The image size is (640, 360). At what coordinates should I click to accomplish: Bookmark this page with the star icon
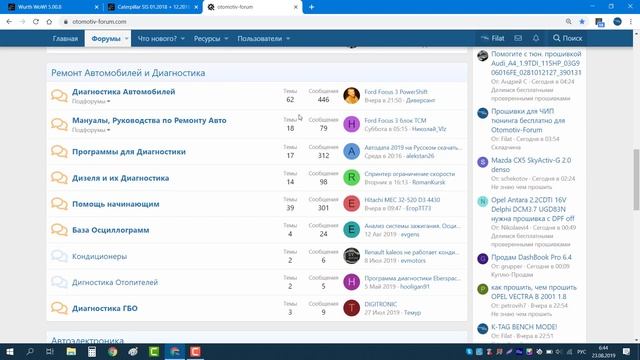[x=582, y=22]
